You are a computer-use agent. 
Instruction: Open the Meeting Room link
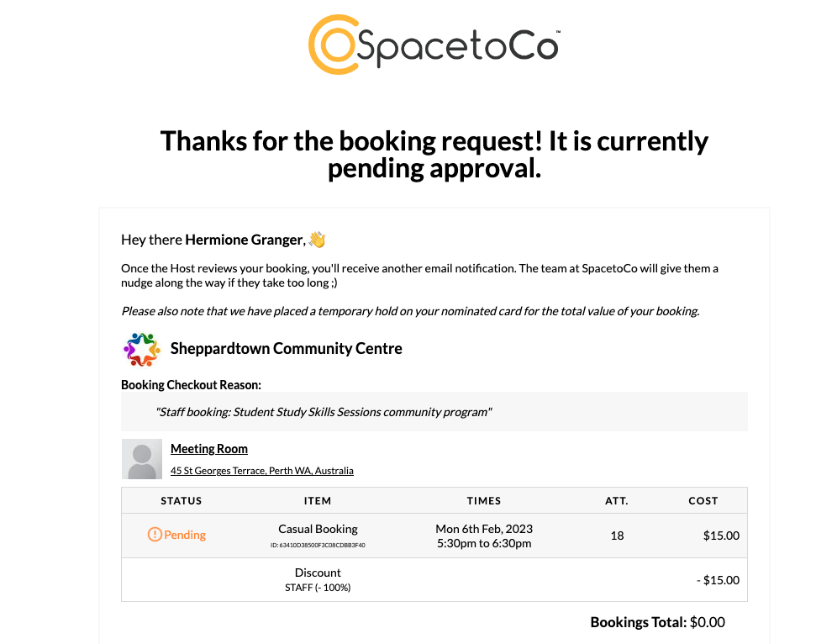(209, 449)
